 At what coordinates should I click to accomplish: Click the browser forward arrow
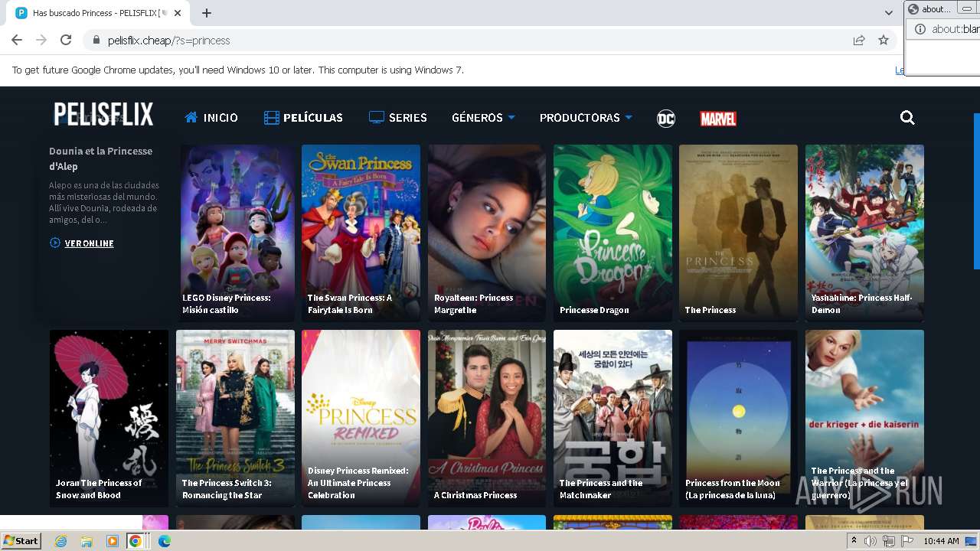click(41, 40)
